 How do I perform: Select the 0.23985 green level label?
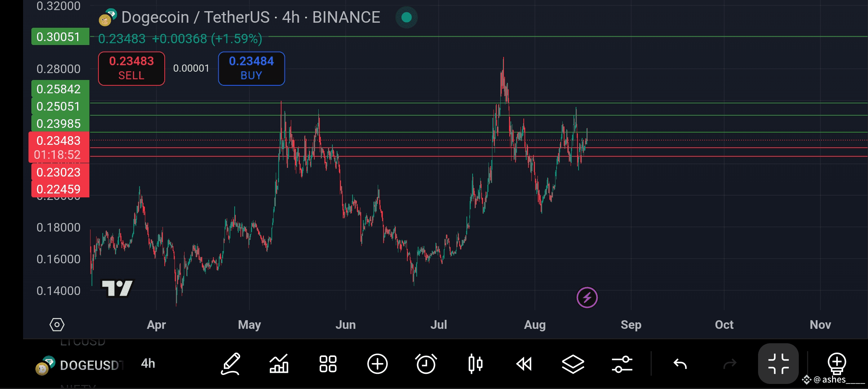click(60, 123)
